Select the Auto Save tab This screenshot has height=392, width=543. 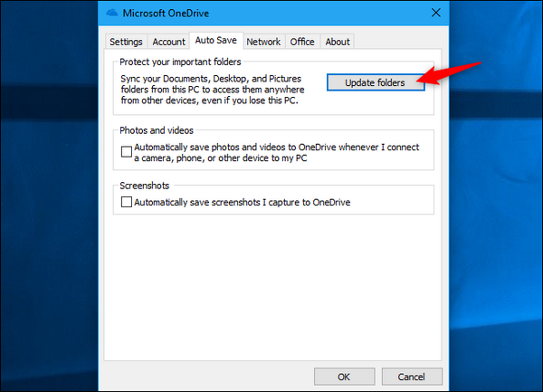215,42
